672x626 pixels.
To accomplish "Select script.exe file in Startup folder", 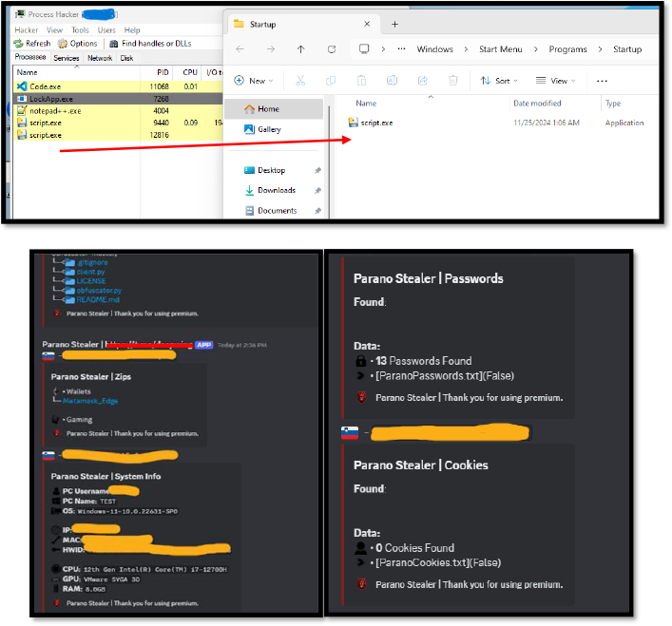I will [x=371, y=123].
